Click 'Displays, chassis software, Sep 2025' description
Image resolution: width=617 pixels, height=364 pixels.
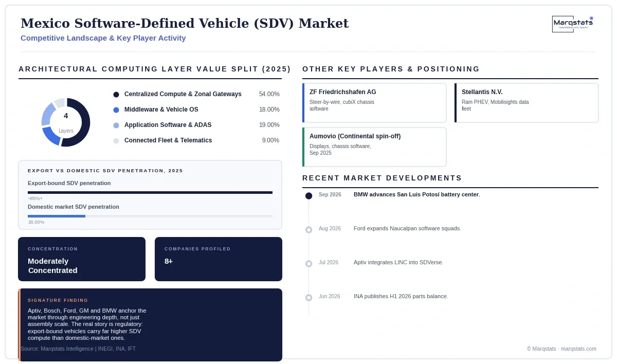click(340, 150)
